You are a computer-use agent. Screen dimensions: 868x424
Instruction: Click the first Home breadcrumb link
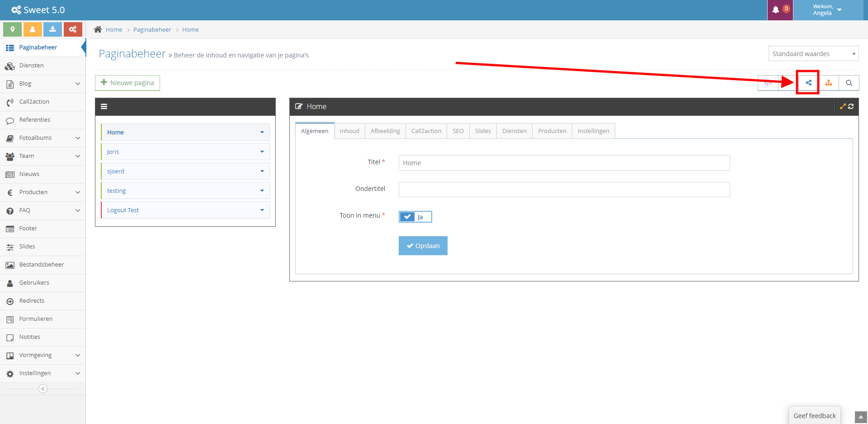pyautogui.click(x=114, y=29)
